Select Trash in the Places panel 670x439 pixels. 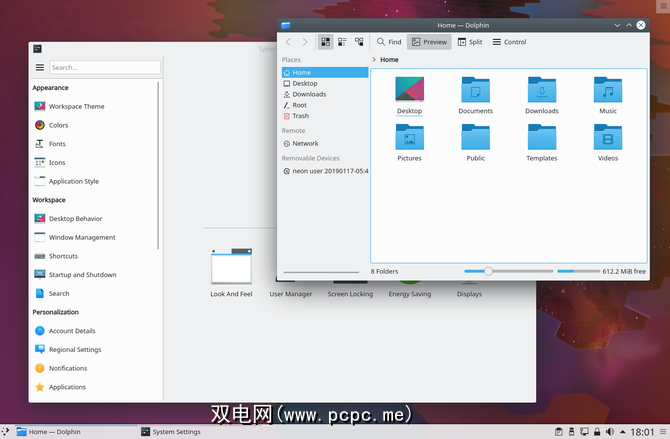[300, 116]
